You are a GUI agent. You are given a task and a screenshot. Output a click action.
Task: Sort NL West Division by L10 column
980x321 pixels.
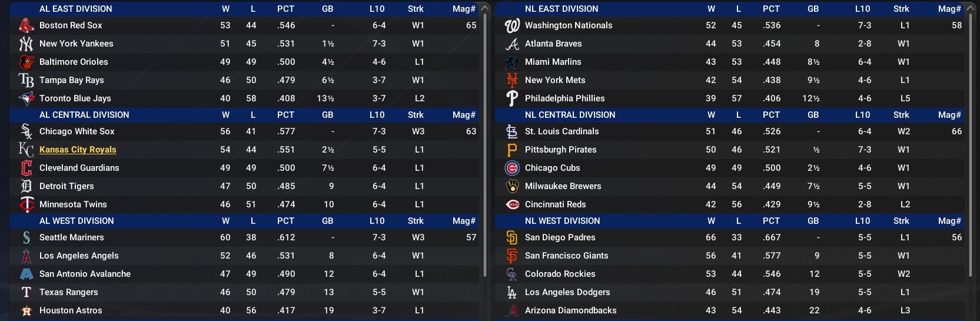coord(862,221)
